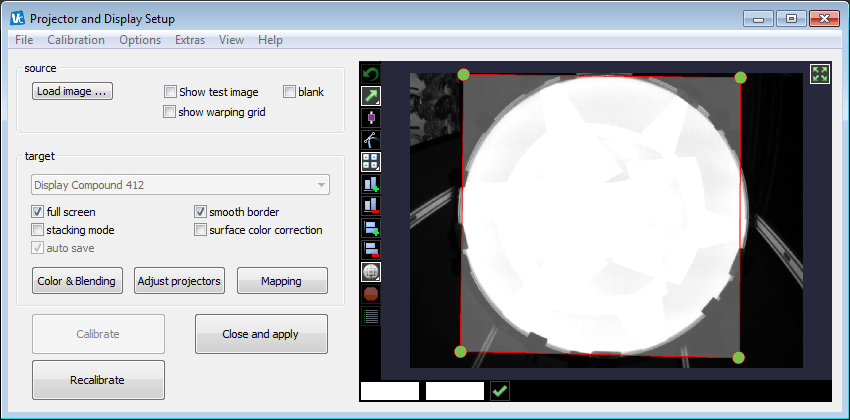Open the File menu

pos(24,40)
